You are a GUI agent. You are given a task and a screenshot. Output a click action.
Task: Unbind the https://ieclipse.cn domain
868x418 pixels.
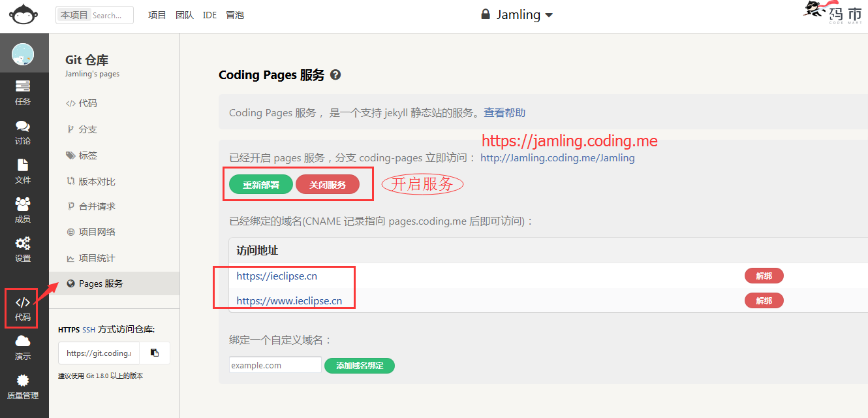coord(764,276)
